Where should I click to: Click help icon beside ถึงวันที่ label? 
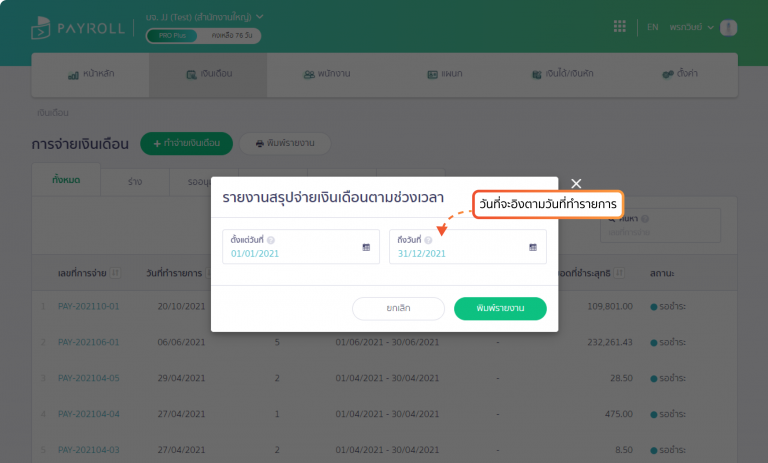tap(429, 240)
